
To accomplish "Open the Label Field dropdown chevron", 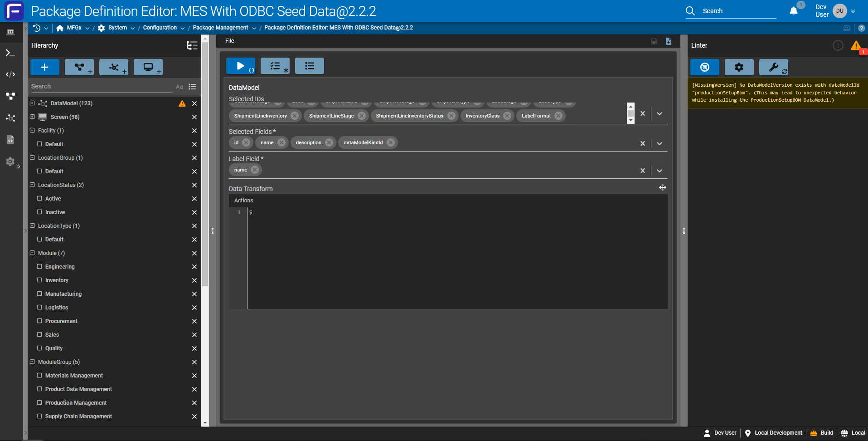I will coord(659,171).
